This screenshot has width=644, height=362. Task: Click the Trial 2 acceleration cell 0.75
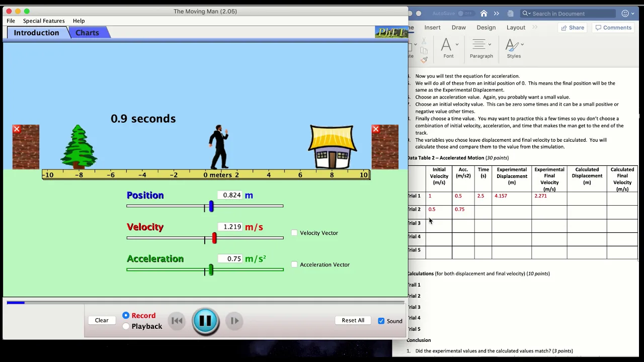pyautogui.click(x=463, y=212)
